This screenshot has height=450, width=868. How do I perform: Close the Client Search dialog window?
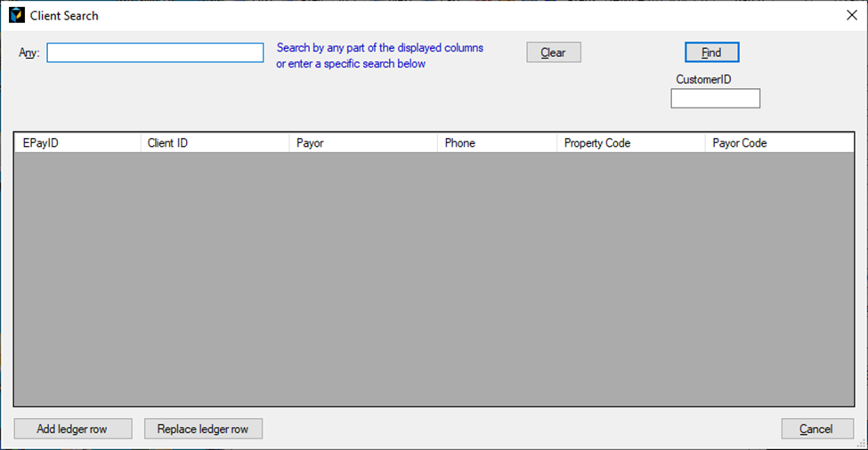point(850,15)
